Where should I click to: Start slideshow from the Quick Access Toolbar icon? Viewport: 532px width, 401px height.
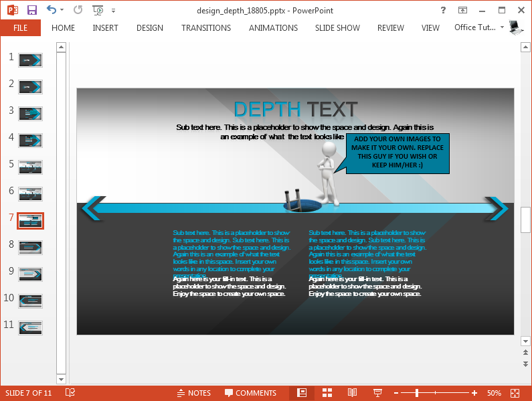click(98, 10)
